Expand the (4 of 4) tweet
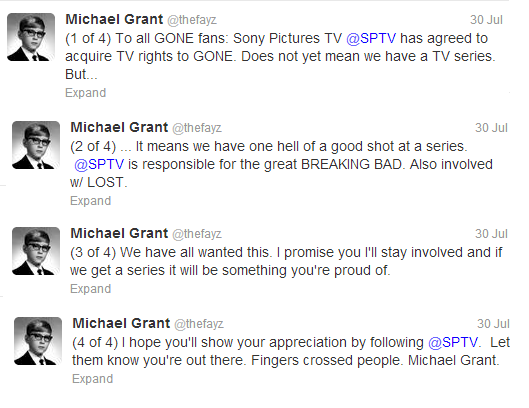 [92, 378]
